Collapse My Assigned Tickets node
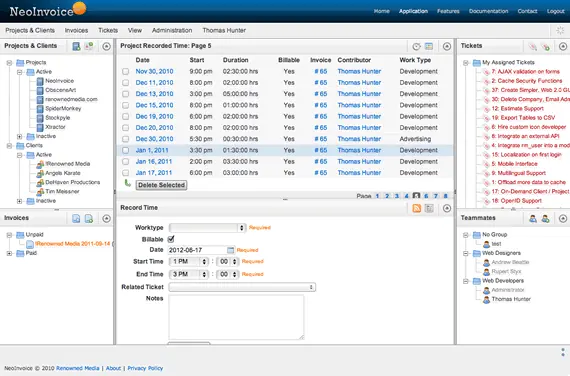Screen dimensions: 570x376 point(466,63)
